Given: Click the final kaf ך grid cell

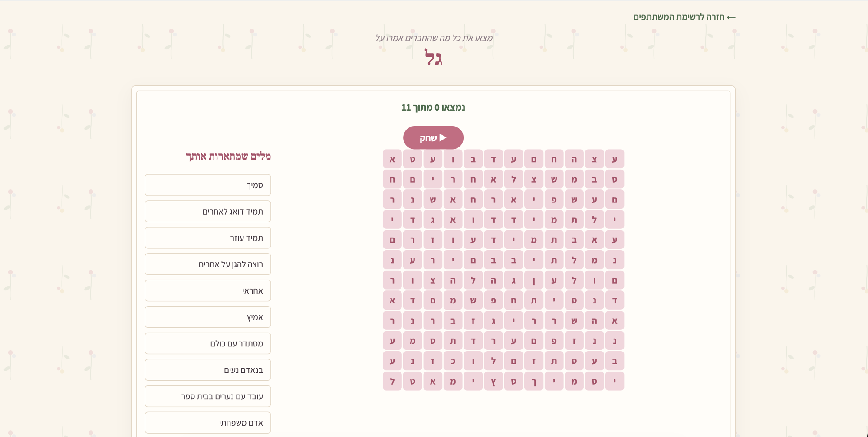Looking at the screenshot, I should click(534, 381).
